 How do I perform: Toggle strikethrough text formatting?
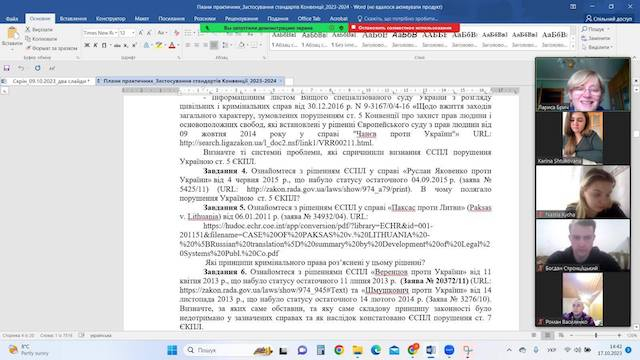(x=117, y=45)
